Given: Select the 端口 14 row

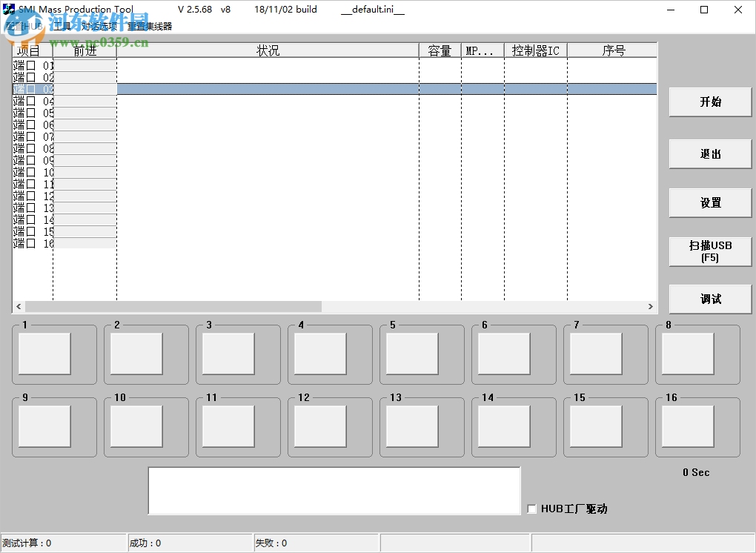Looking at the screenshot, I should [334, 219].
